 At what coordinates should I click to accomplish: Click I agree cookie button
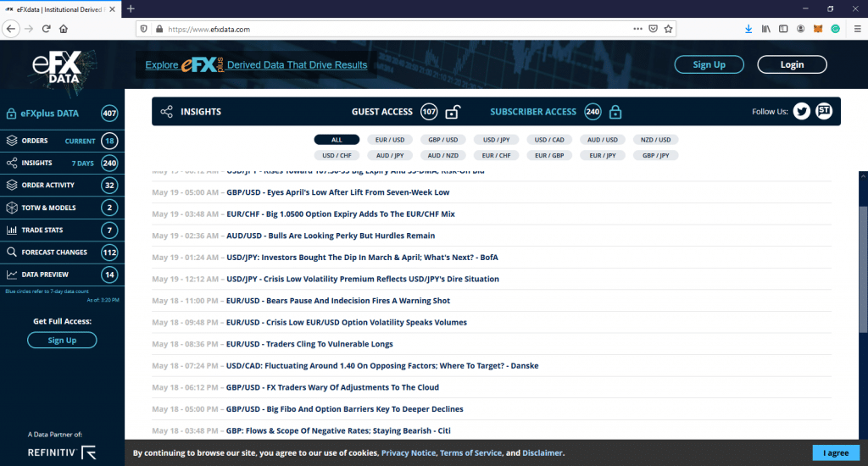click(836, 452)
